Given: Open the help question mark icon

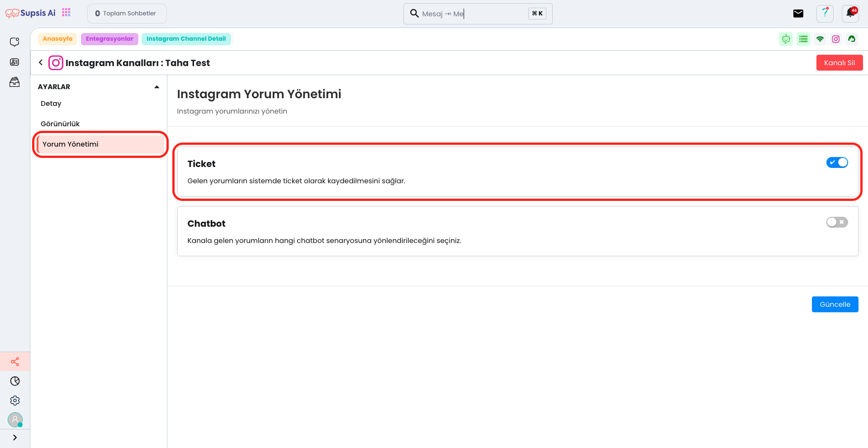Looking at the screenshot, I should pos(825,14).
